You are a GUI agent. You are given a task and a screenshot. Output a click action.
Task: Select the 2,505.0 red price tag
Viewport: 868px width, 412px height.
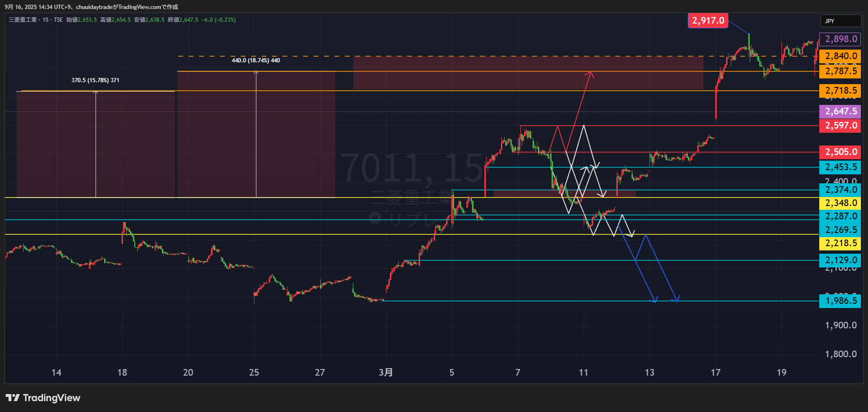[x=840, y=152]
